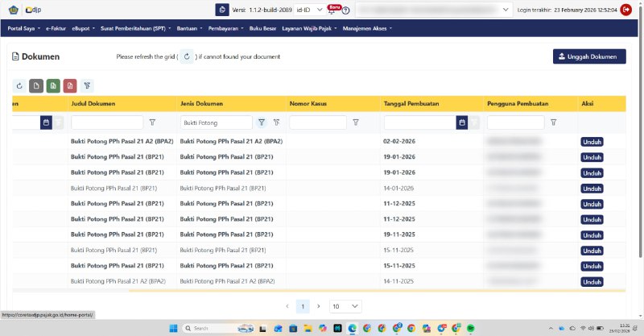Clear the Jenis Dokumen filter

click(x=276, y=122)
